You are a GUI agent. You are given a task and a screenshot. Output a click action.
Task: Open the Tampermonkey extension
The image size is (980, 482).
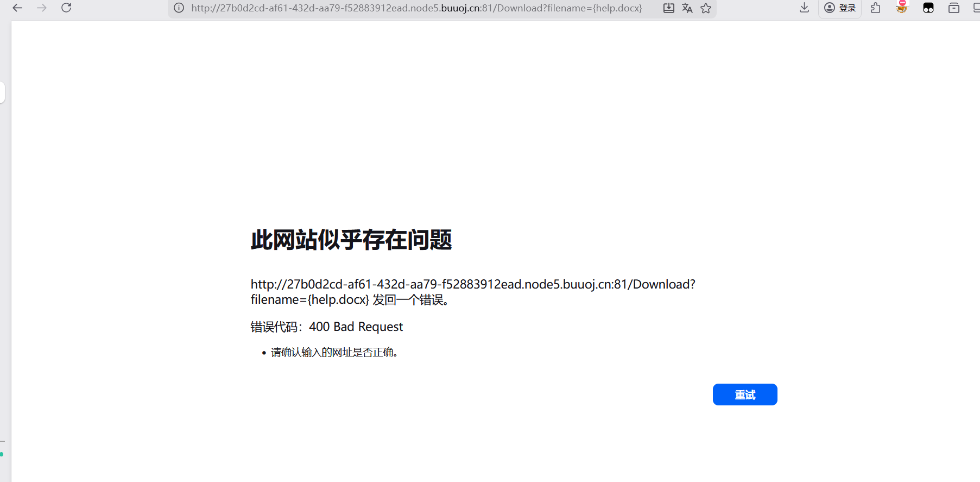928,8
